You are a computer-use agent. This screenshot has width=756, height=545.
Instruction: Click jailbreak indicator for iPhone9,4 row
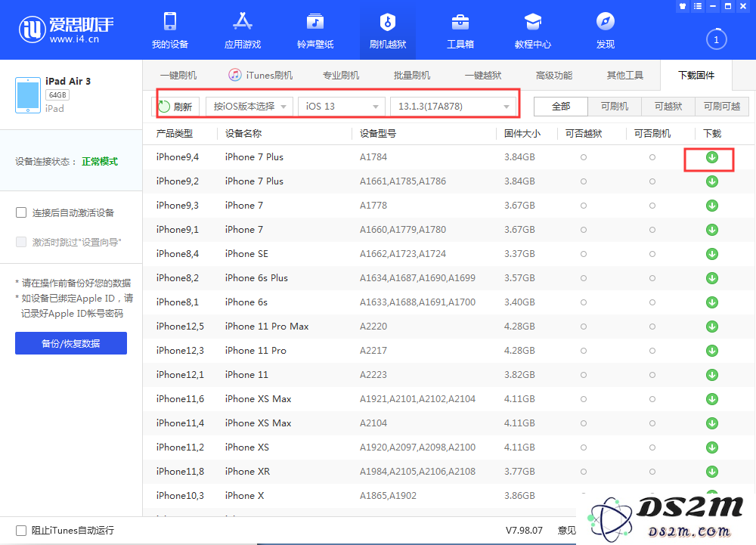(x=584, y=157)
